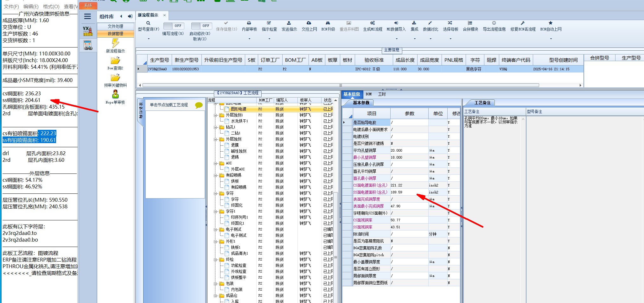Click the 文件处理 group button
644x303 pixels.
[115, 26]
